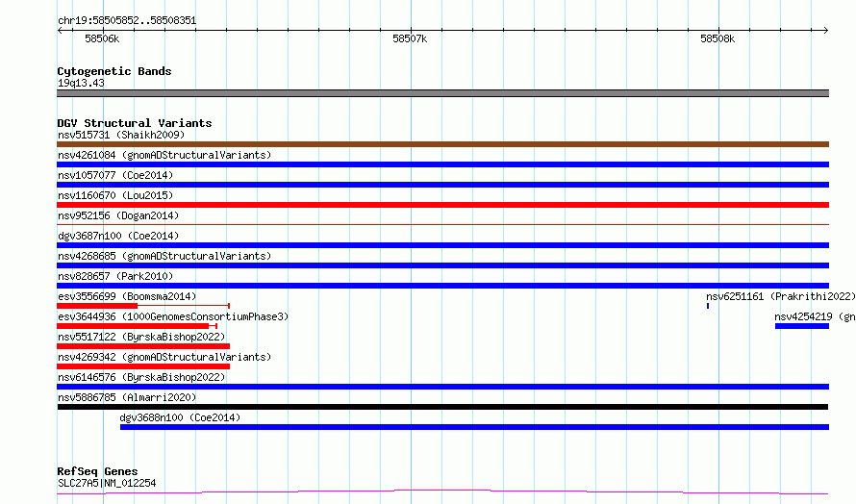Click the blue bar under dgv3688n100
This screenshot has width=856, height=504.
tap(474, 427)
